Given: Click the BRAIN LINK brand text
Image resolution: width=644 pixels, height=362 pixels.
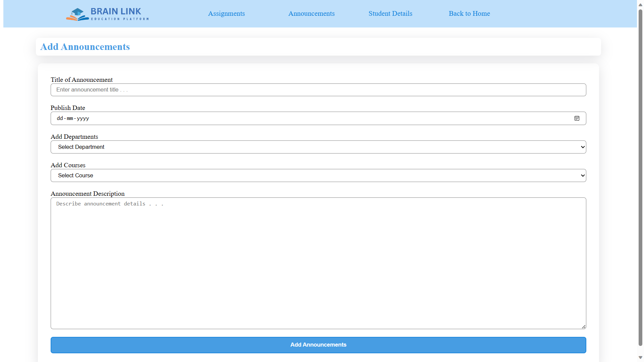Looking at the screenshot, I should [x=116, y=11].
